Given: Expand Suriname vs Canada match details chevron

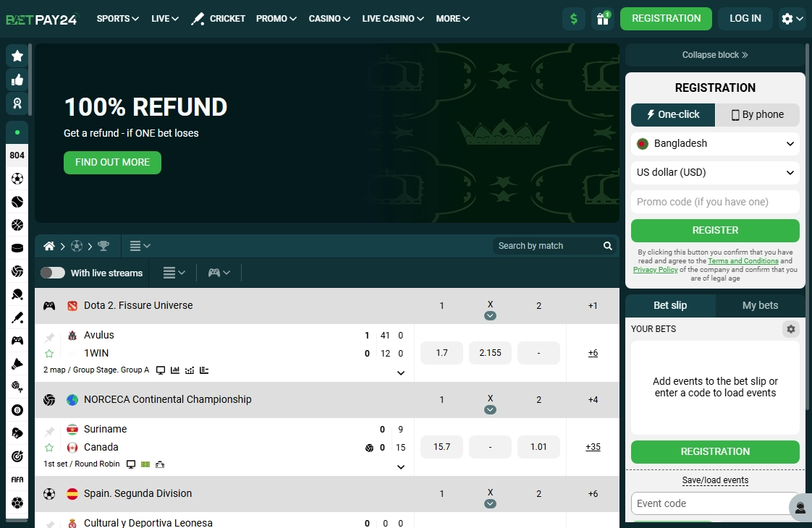Looking at the screenshot, I should (x=401, y=467).
